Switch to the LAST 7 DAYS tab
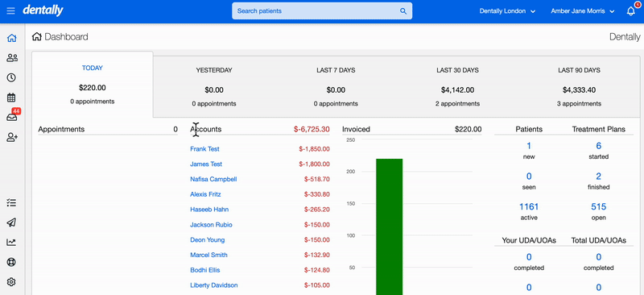This screenshot has width=644, height=295. click(336, 87)
